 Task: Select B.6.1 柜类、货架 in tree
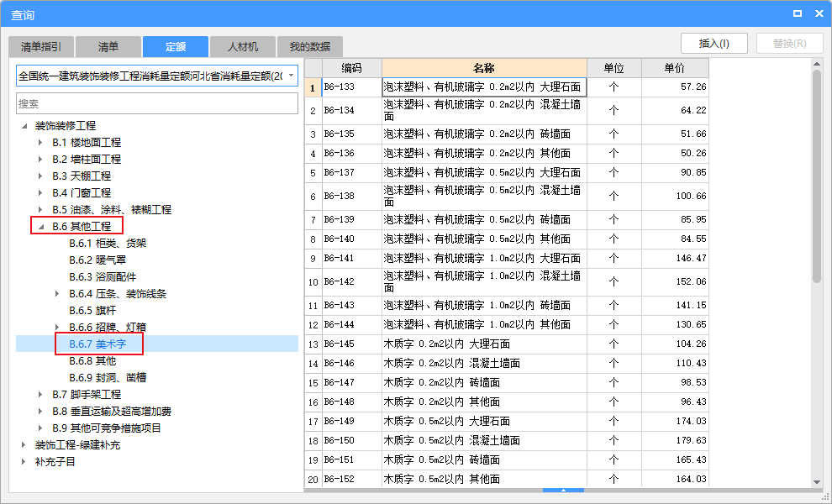(108, 244)
